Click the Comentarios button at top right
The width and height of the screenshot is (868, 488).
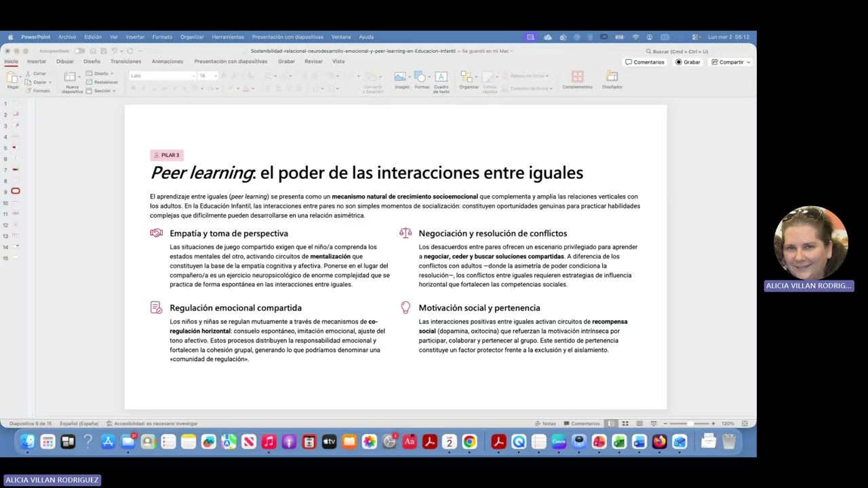click(645, 62)
